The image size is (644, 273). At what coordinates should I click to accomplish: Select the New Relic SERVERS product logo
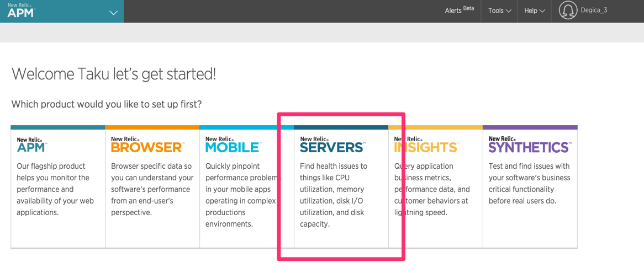click(332, 144)
